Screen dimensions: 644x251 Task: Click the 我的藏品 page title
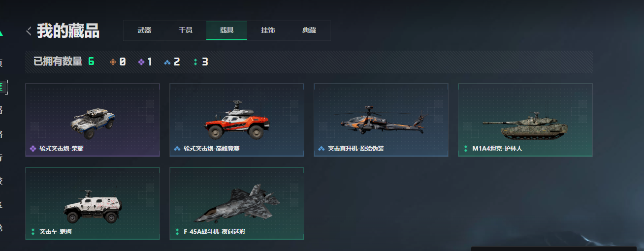[68, 31]
